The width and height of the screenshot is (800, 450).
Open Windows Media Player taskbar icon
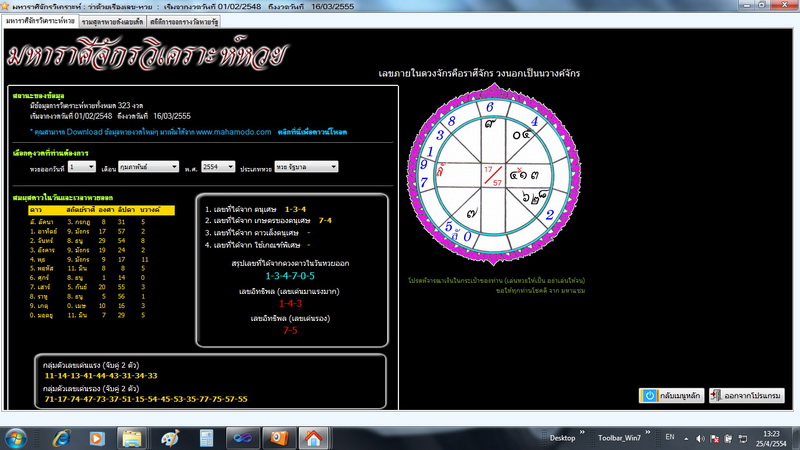pos(96,438)
